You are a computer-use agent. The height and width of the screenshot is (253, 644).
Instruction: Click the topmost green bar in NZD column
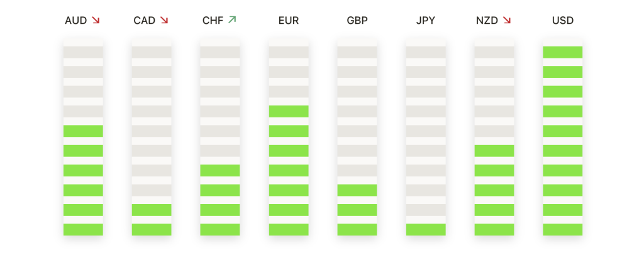click(x=494, y=151)
